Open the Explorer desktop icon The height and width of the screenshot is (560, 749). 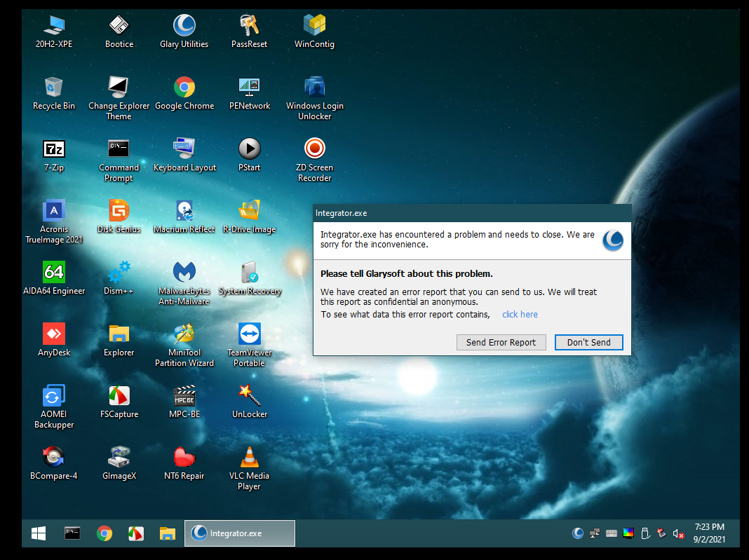[x=119, y=340]
